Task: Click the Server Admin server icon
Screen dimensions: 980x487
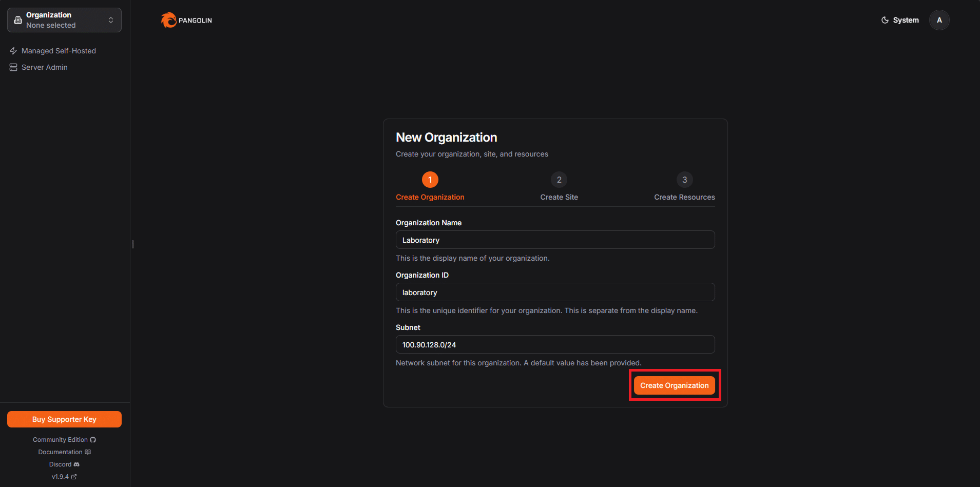Action: pyautogui.click(x=13, y=67)
